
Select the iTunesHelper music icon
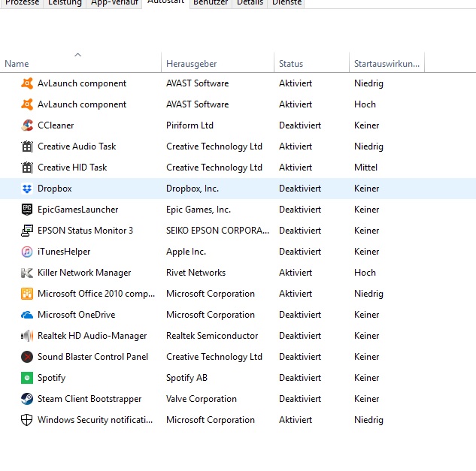coord(27,252)
